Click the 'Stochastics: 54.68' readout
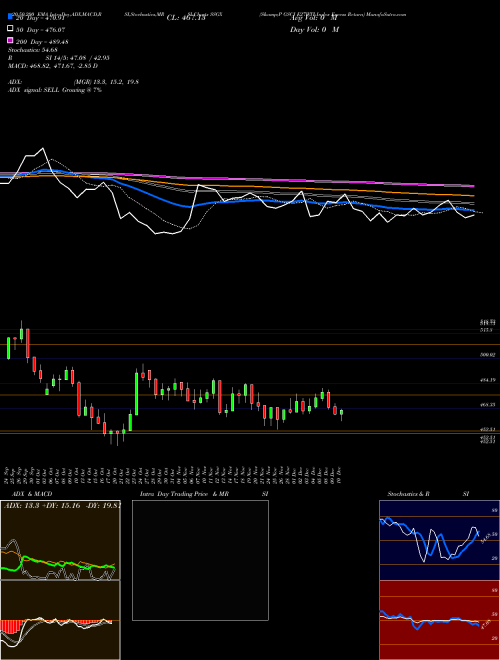The image size is (500, 660). click(33, 50)
